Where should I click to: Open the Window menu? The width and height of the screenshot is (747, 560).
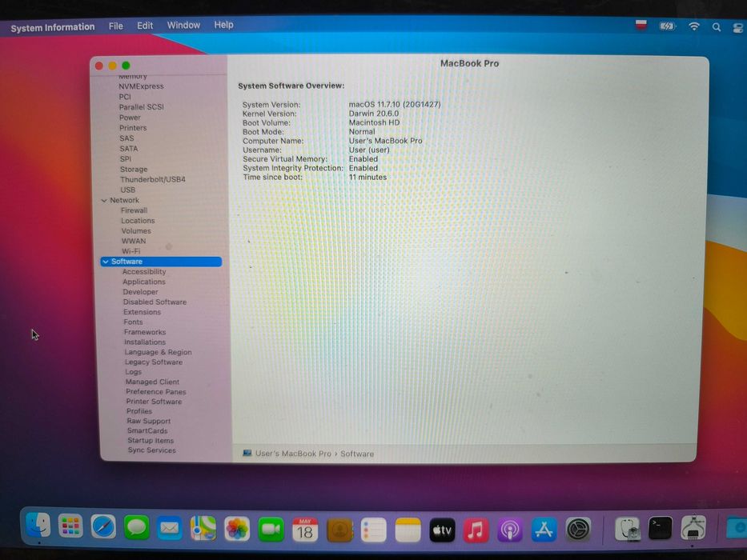[x=183, y=26]
